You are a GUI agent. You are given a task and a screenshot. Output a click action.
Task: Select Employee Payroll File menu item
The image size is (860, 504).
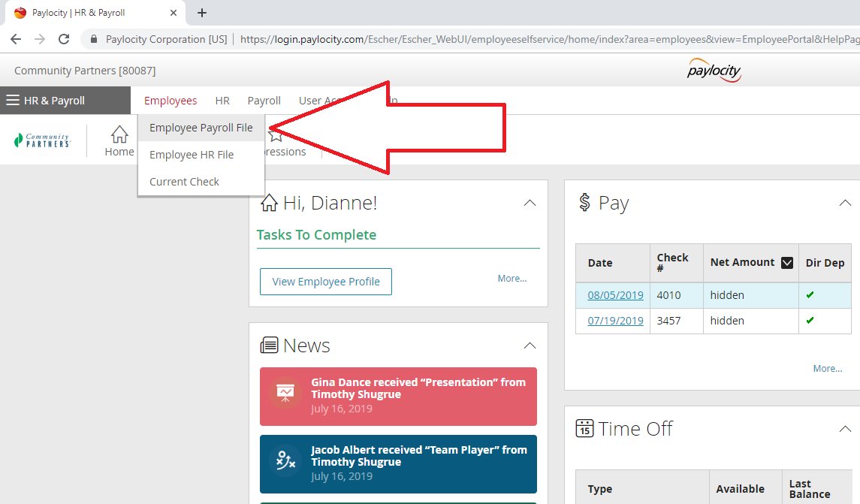click(x=201, y=128)
